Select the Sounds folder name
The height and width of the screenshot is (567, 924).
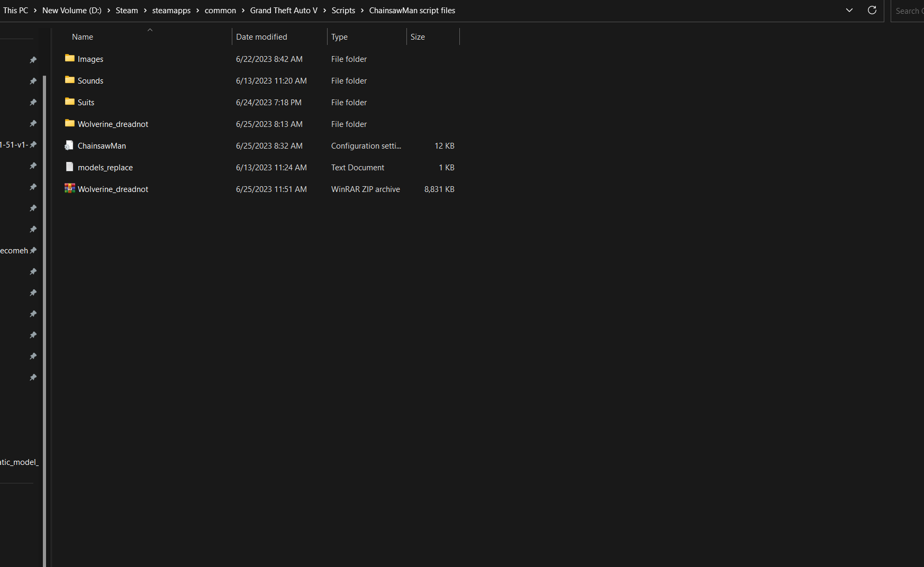(90, 81)
